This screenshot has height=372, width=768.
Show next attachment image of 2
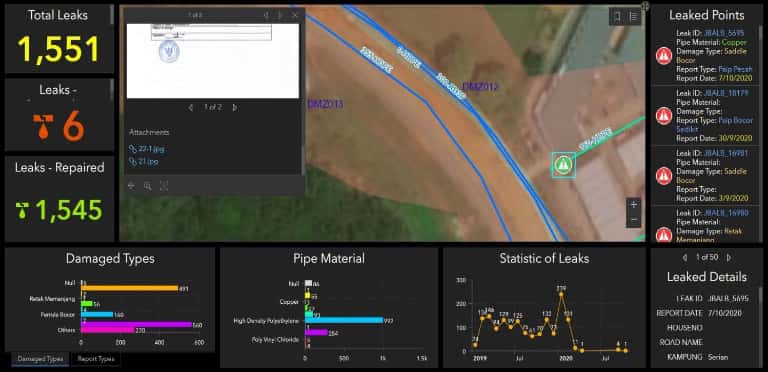[x=235, y=108]
